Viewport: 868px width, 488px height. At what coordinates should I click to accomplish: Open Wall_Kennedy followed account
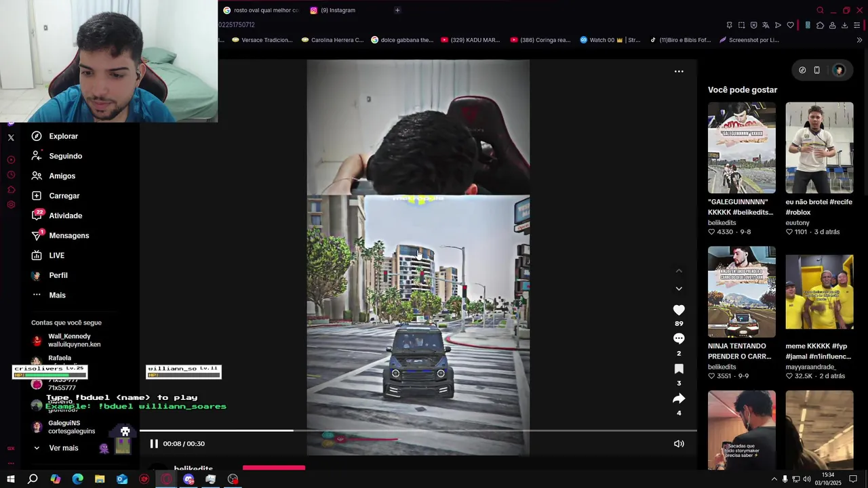[x=67, y=340]
